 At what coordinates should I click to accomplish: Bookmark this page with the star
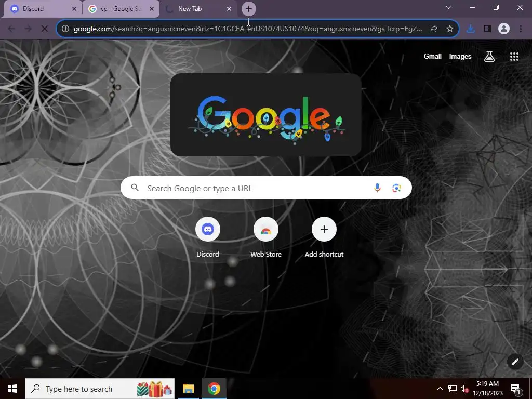(450, 29)
